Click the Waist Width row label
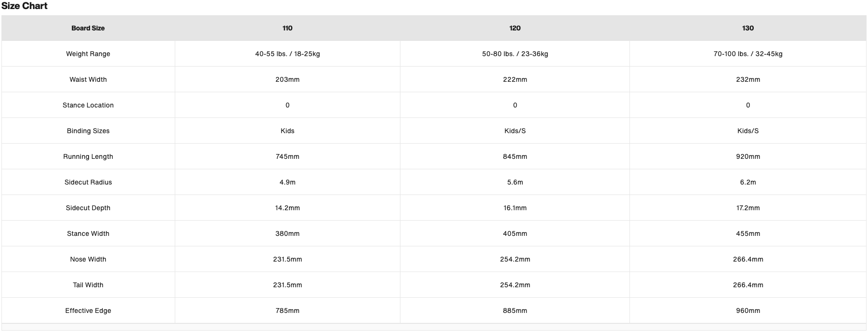The width and height of the screenshot is (868, 331). (x=88, y=79)
